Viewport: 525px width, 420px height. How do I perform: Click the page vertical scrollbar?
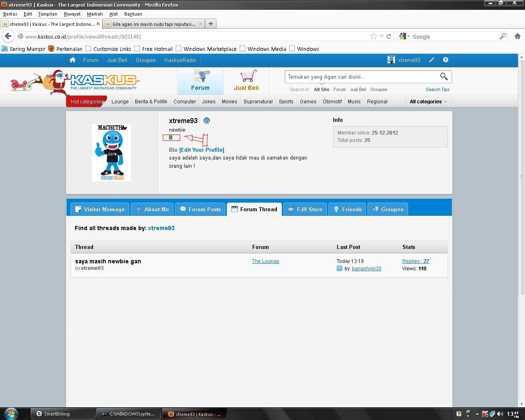click(x=522, y=176)
